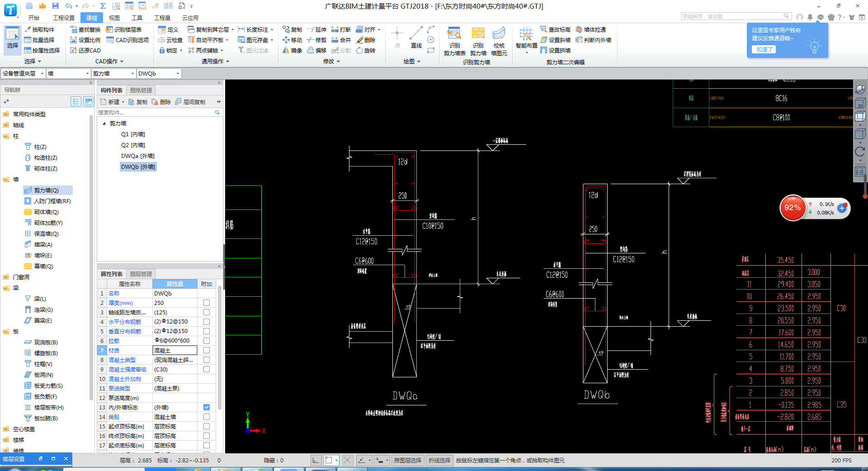Click 跨图层选择 button in status bar
This screenshot has width=868, height=471.
coord(408,460)
